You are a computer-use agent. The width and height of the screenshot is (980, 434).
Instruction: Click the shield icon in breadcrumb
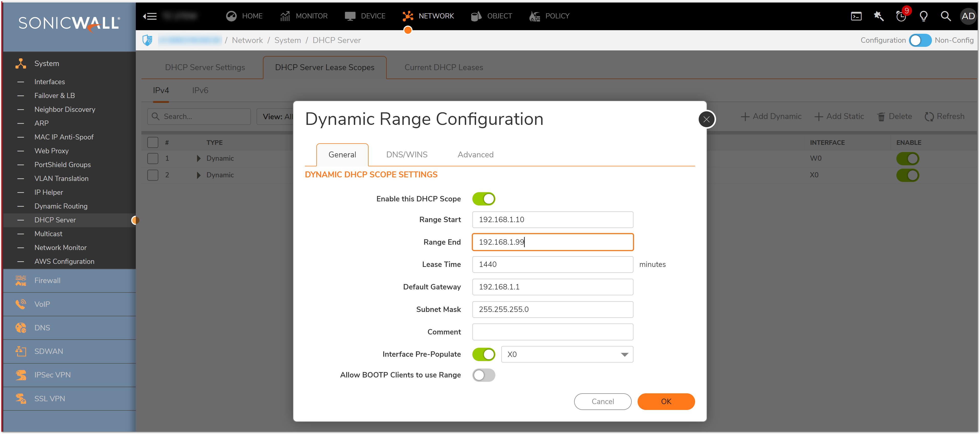pos(148,40)
